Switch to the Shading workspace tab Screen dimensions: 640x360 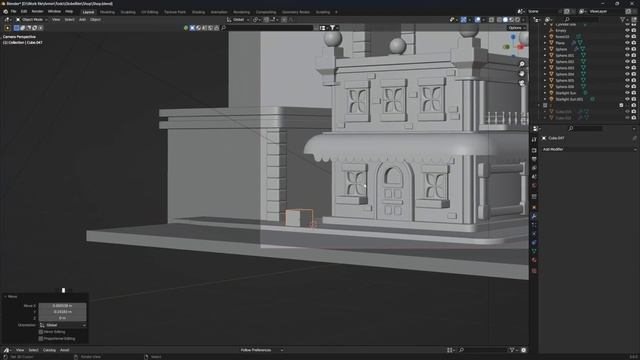pos(198,12)
